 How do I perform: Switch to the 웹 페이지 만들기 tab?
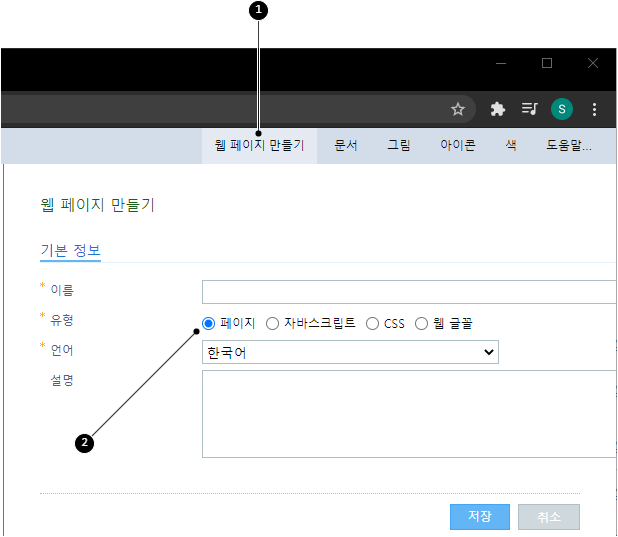coord(259,145)
